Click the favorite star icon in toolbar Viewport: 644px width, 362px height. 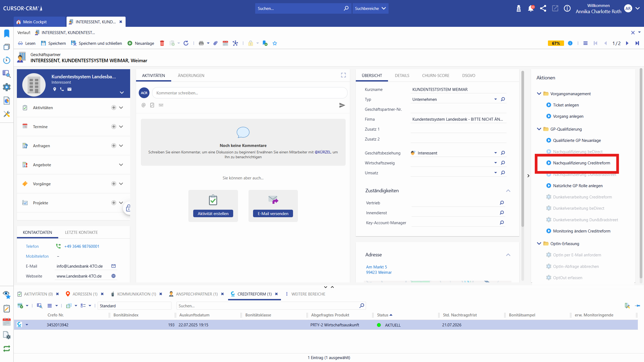tap(275, 43)
